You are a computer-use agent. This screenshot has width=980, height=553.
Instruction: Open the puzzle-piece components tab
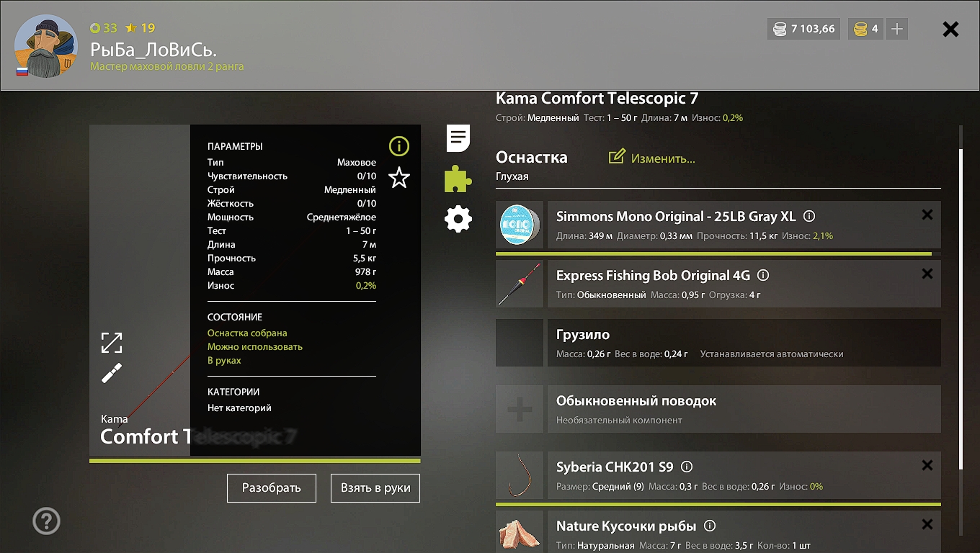tap(458, 179)
